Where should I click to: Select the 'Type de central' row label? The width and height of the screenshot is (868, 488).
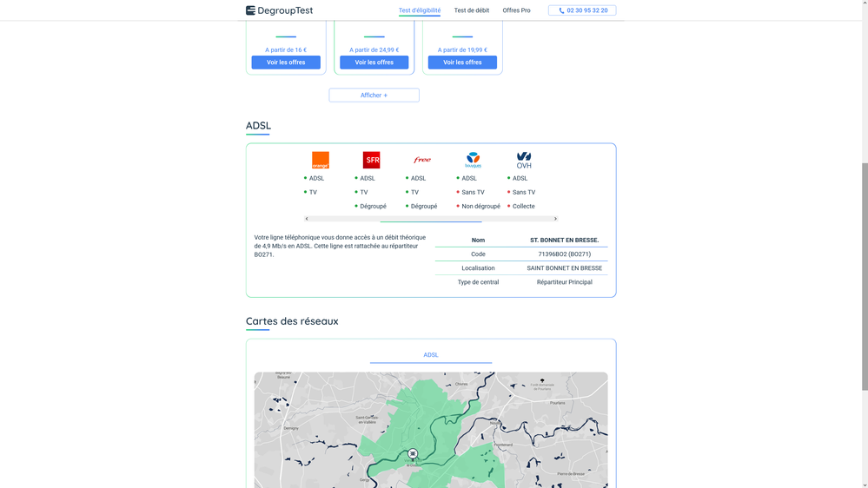478,282
